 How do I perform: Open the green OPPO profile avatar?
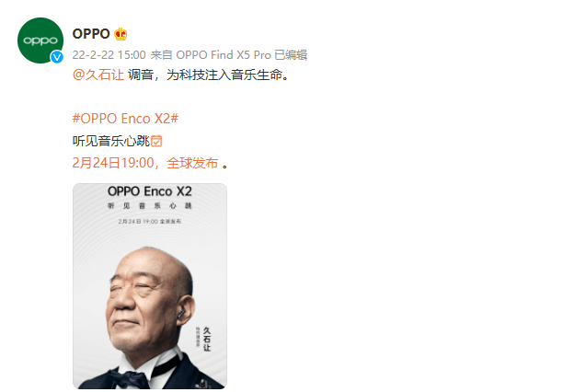[40, 40]
